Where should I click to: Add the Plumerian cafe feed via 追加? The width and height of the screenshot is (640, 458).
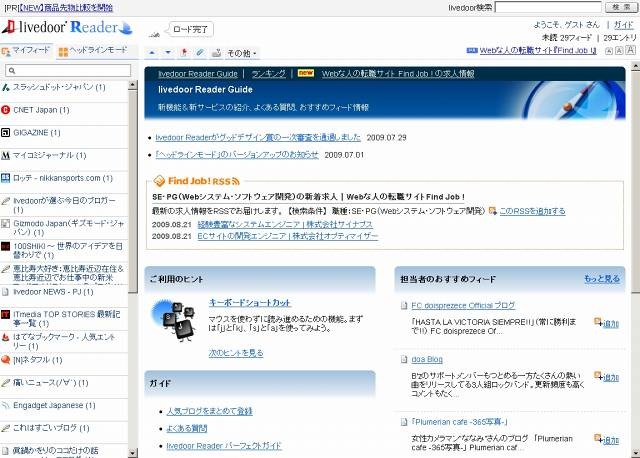point(607,440)
